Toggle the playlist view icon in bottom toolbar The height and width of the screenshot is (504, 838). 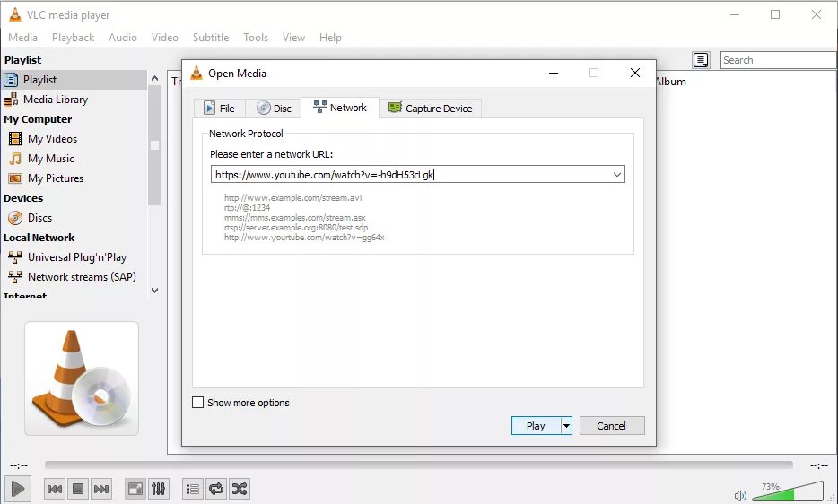(192, 489)
